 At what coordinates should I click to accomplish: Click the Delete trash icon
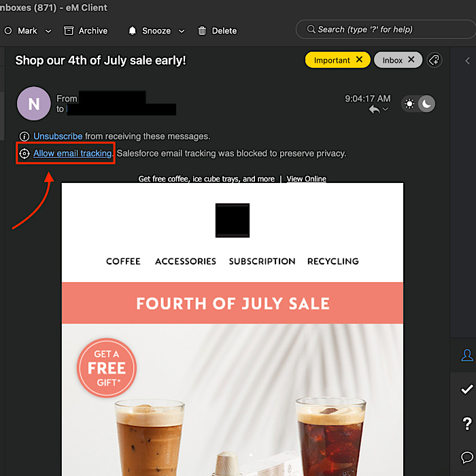click(x=202, y=31)
